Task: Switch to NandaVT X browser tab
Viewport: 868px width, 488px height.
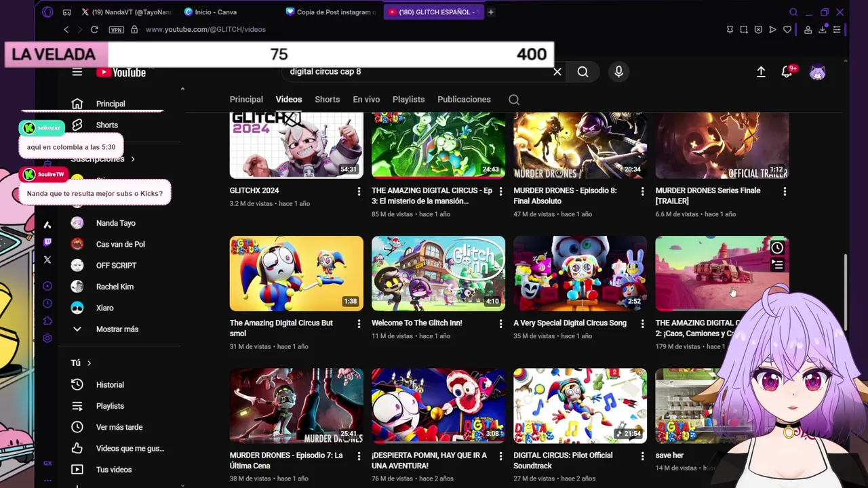Action: tap(126, 12)
